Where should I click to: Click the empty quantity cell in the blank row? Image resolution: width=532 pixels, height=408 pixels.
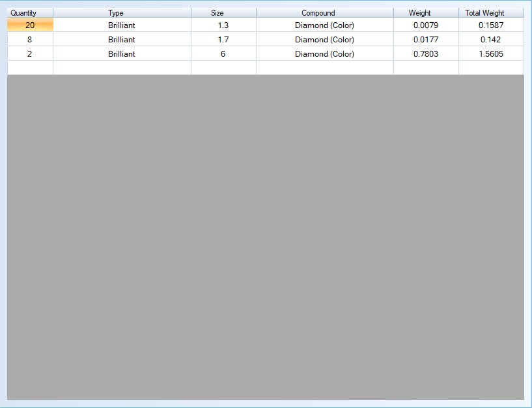pyautogui.click(x=30, y=68)
